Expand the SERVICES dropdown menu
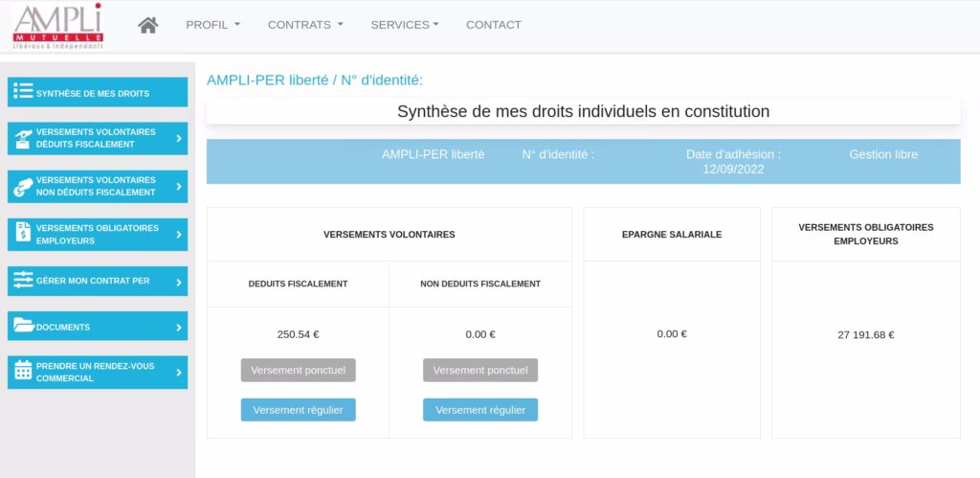The height and width of the screenshot is (478, 980). click(x=404, y=25)
